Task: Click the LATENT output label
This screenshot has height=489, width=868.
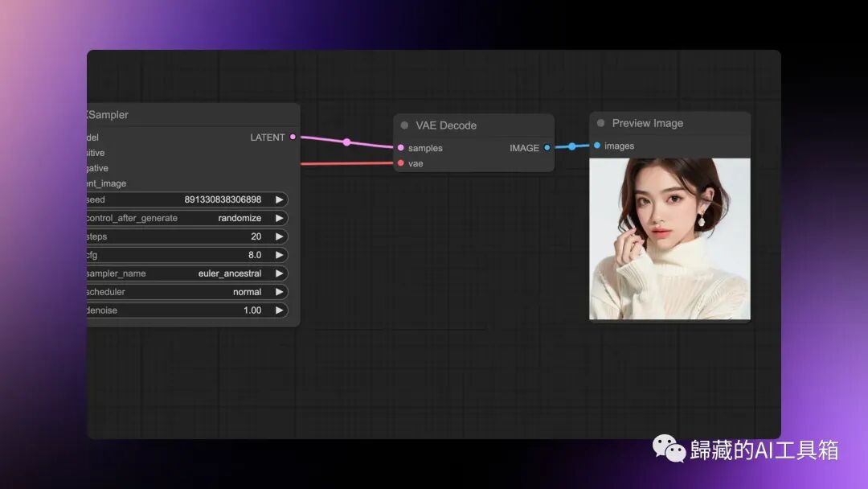Action: pyautogui.click(x=268, y=138)
